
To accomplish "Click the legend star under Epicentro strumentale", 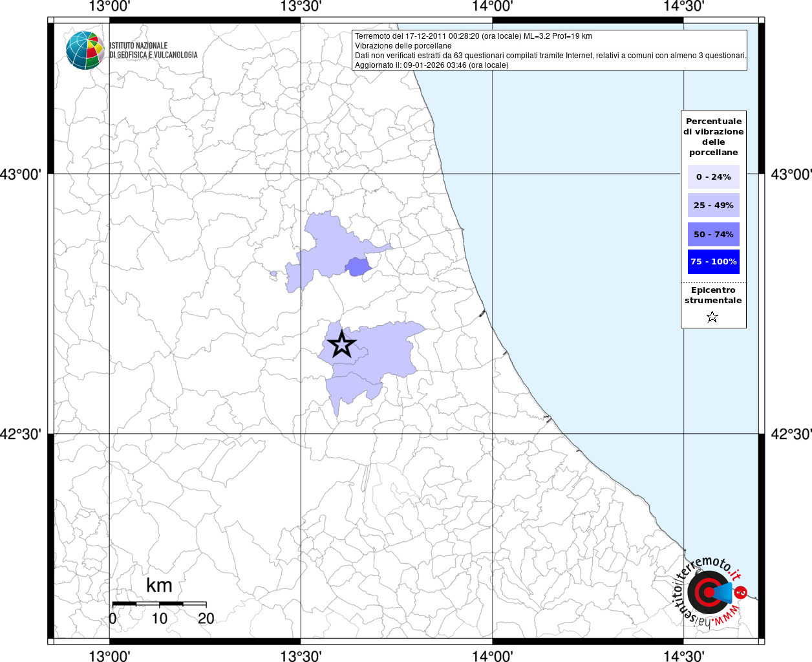I will pos(712,317).
